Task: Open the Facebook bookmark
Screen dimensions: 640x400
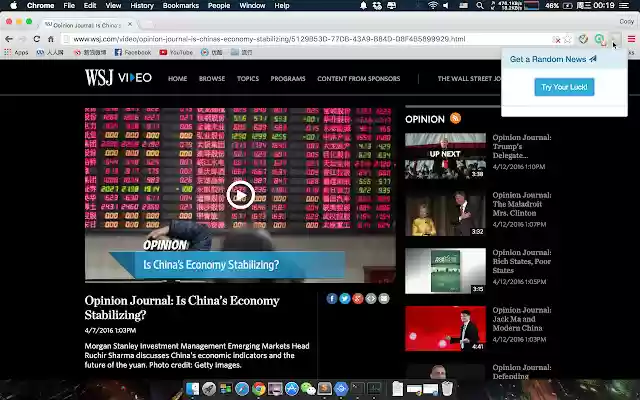Action: [133, 52]
